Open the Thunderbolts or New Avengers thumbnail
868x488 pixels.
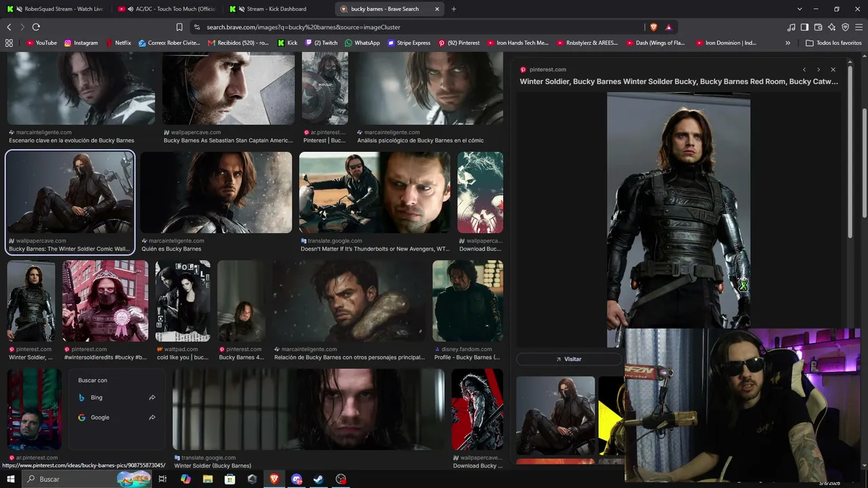[374, 192]
